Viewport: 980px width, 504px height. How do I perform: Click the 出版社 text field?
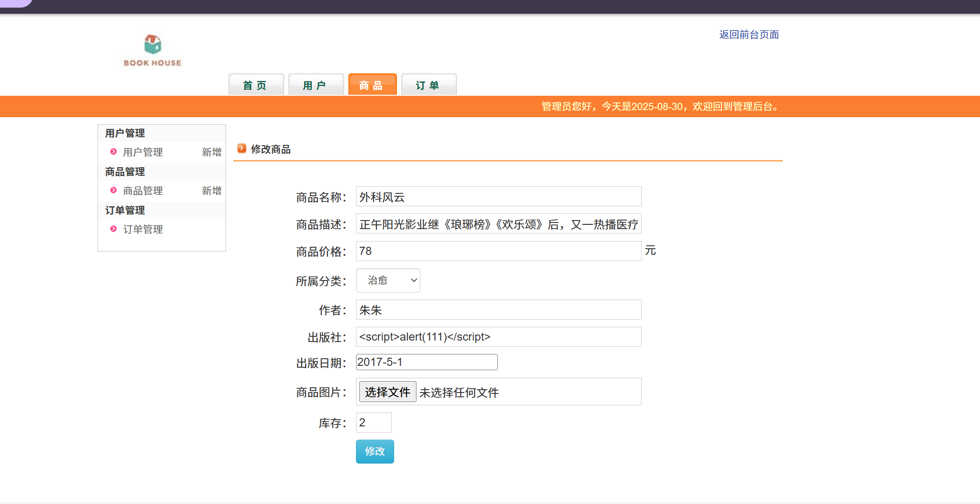pyautogui.click(x=498, y=337)
